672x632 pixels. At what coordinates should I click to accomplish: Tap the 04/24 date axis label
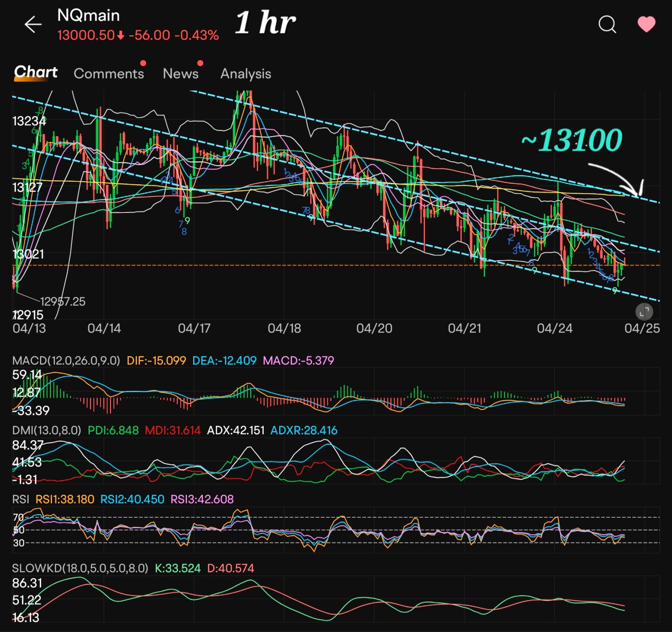pos(554,328)
